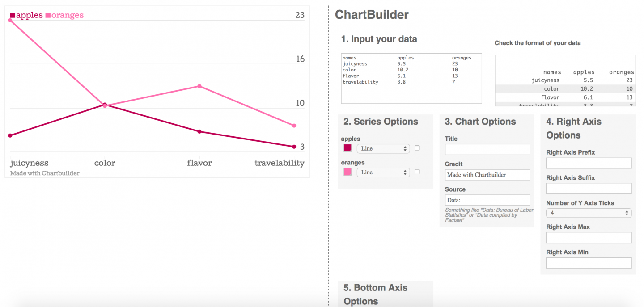Open the Number of Y Axis Ticks dropdown
The width and height of the screenshot is (644, 307).
pos(589,213)
